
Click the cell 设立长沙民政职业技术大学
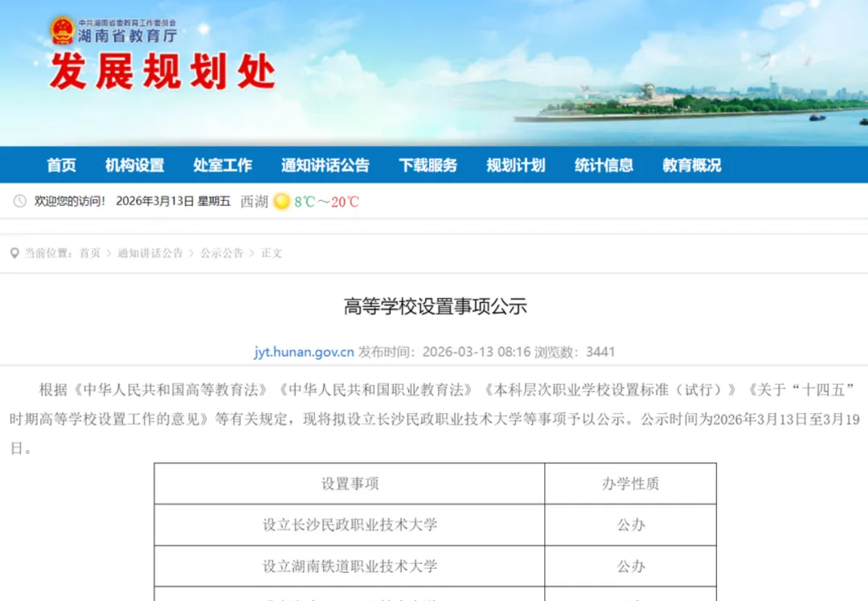(x=350, y=525)
